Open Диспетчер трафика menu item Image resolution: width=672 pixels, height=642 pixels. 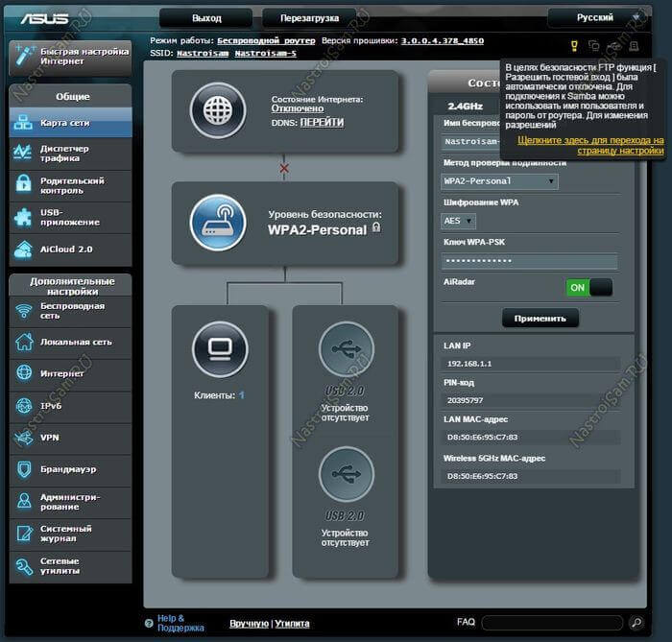pyautogui.click(x=70, y=154)
